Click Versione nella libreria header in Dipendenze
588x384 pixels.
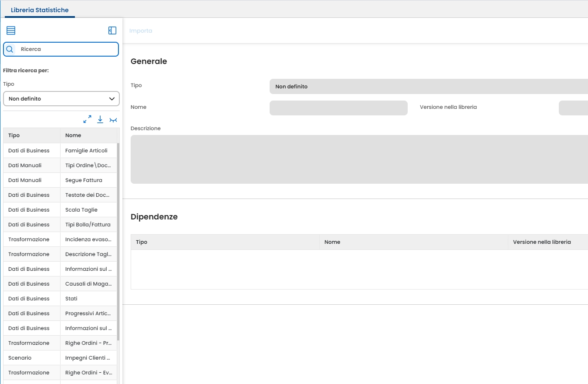tap(542, 242)
